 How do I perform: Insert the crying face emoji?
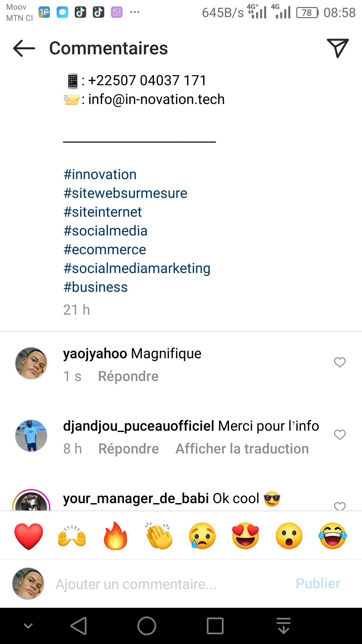202,536
